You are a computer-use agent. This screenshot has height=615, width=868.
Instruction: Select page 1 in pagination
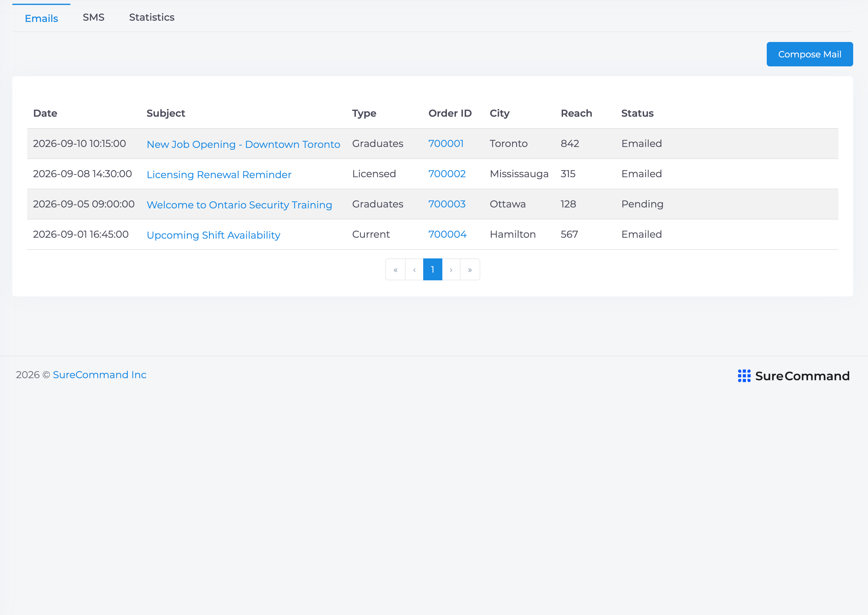[432, 270]
